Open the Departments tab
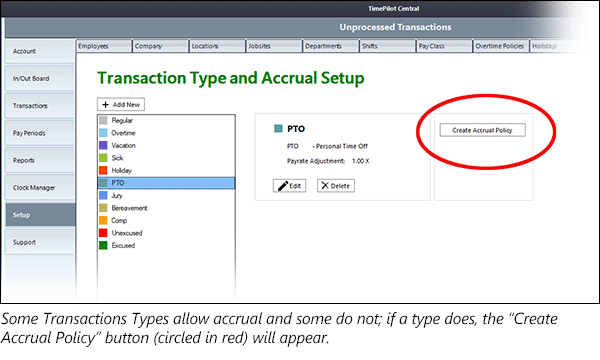Image resolution: width=600 pixels, height=360 pixels. (330, 46)
